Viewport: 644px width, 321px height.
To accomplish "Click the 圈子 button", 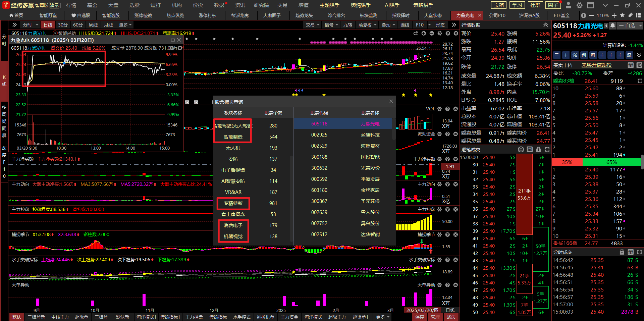I will click(x=553, y=5).
